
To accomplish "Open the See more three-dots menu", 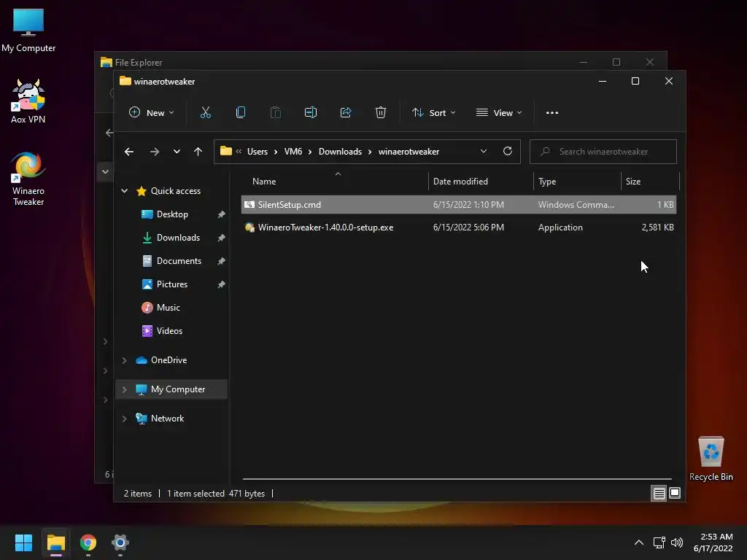I will [x=552, y=113].
